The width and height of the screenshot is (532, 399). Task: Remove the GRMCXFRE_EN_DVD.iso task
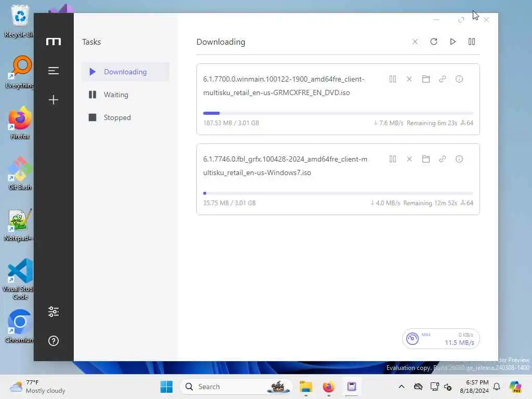409,79
